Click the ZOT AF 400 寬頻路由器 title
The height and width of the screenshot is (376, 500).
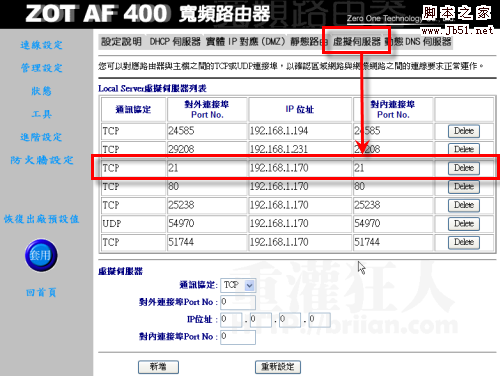[148, 14]
